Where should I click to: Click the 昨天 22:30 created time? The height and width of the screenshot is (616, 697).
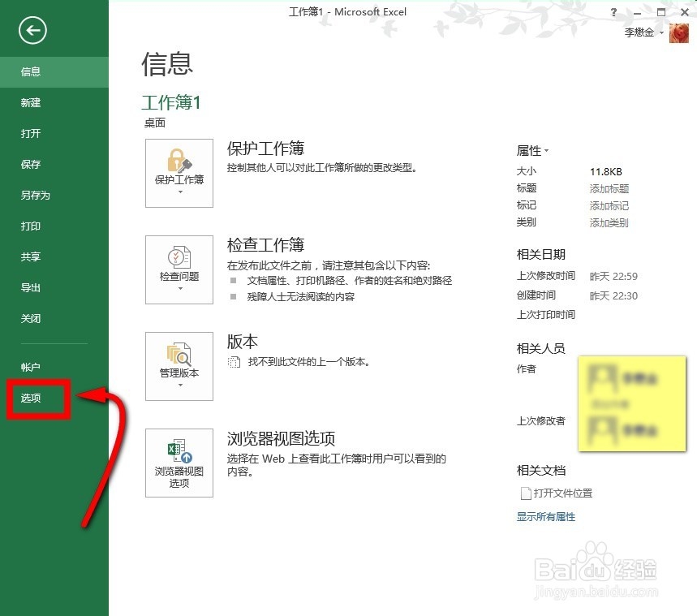coord(613,295)
